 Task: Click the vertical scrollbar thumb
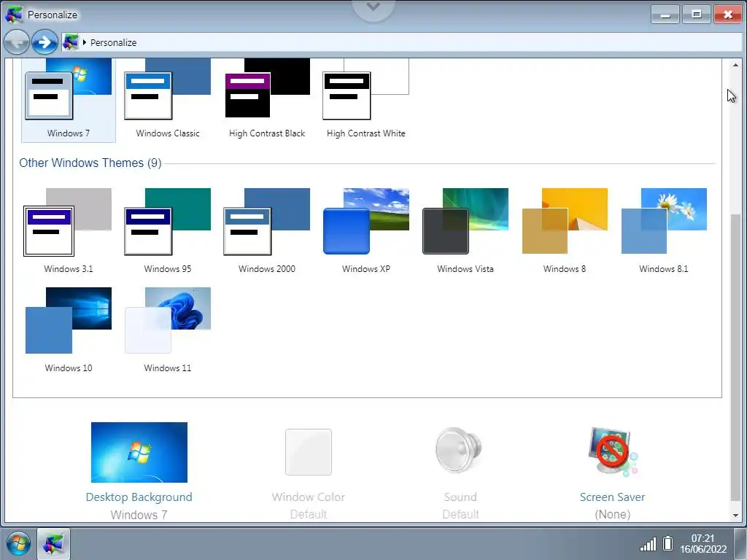pyautogui.click(x=735, y=357)
